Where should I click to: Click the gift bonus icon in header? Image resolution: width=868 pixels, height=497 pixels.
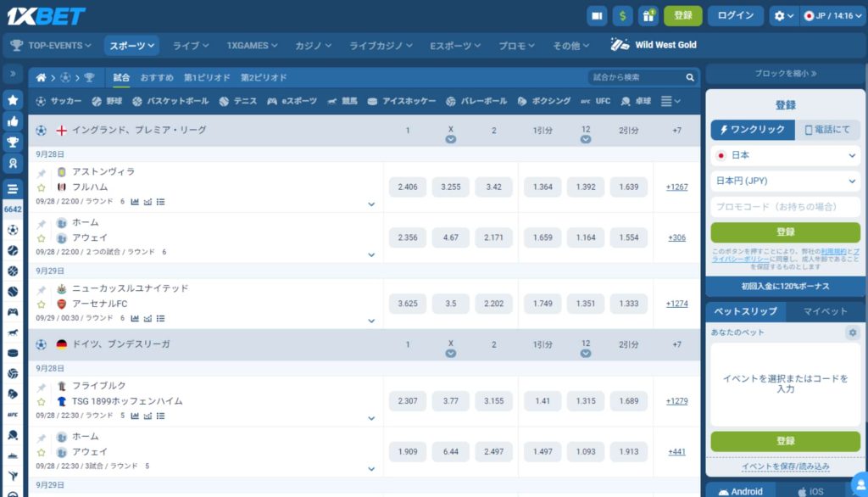(648, 15)
